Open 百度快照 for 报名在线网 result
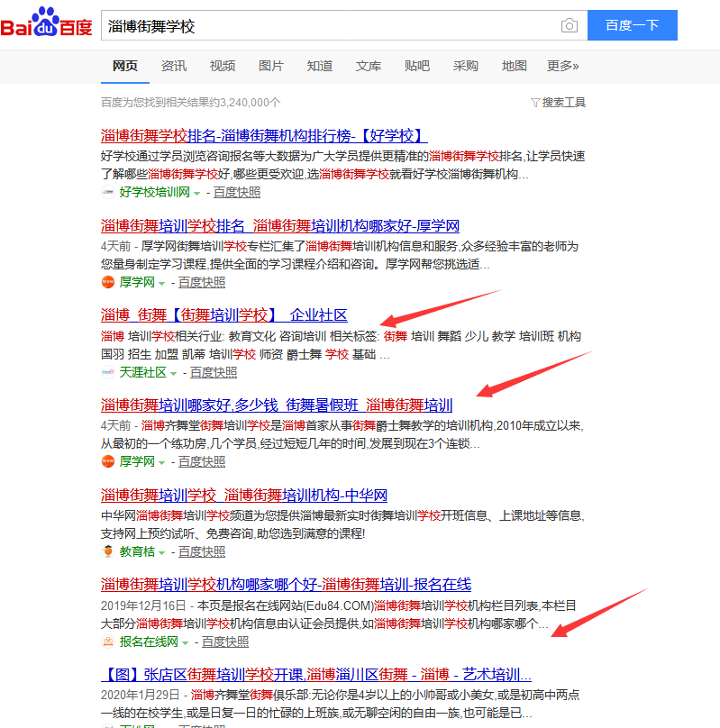Viewport: 720px width, 728px height. click(225, 642)
